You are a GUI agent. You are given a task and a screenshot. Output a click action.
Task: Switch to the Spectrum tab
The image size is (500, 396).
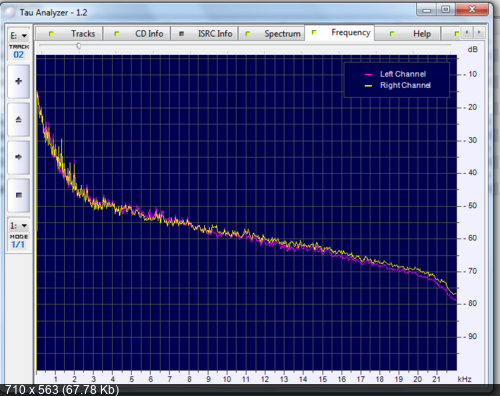272,34
